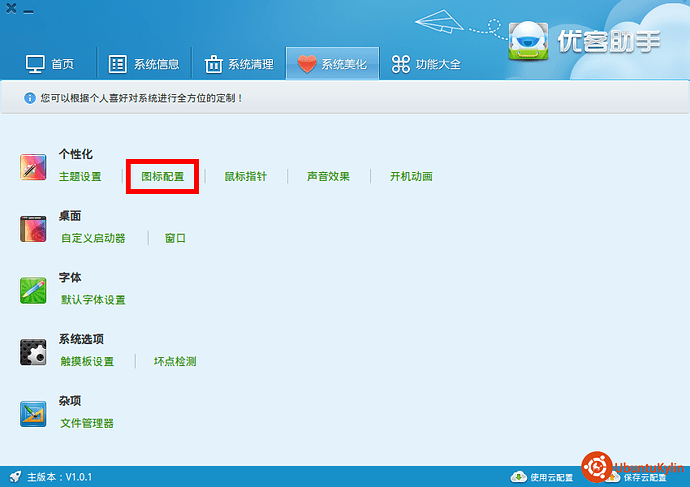690x487 pixels.
Task: Click the trash bin icon beside 系统清理
Action: coord(213,64)
